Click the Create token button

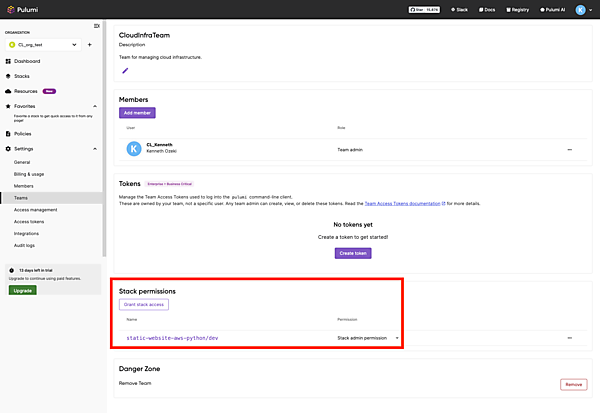point(352,253)
